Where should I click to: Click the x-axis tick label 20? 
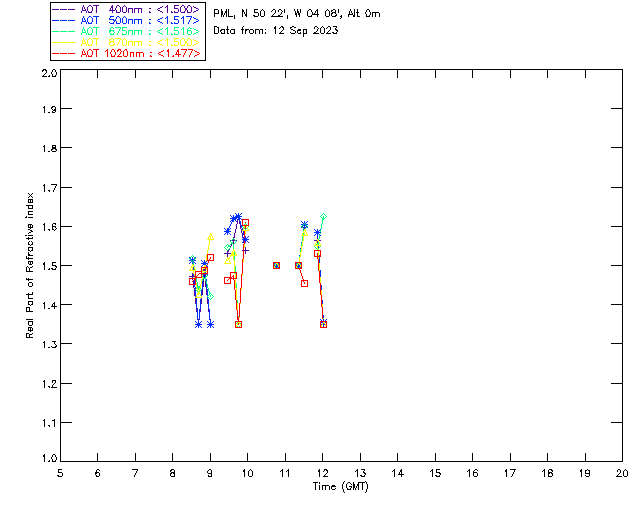[x=622, y=473]
